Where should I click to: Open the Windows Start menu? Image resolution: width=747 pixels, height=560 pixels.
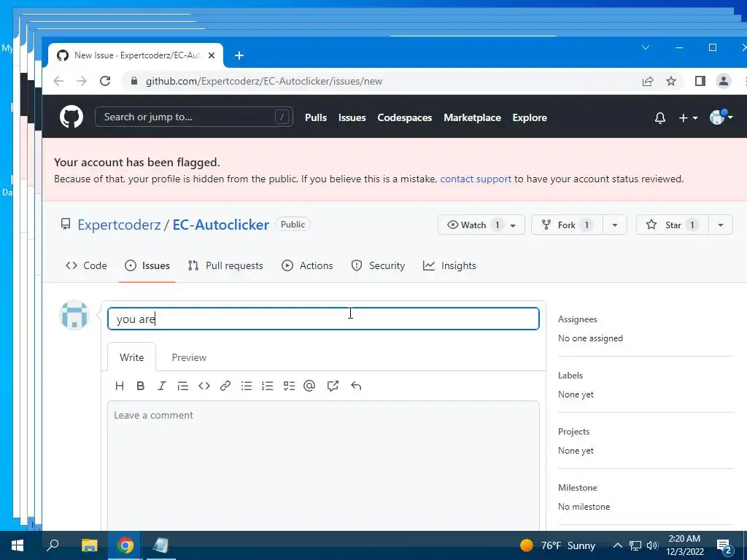coord(18,545)
